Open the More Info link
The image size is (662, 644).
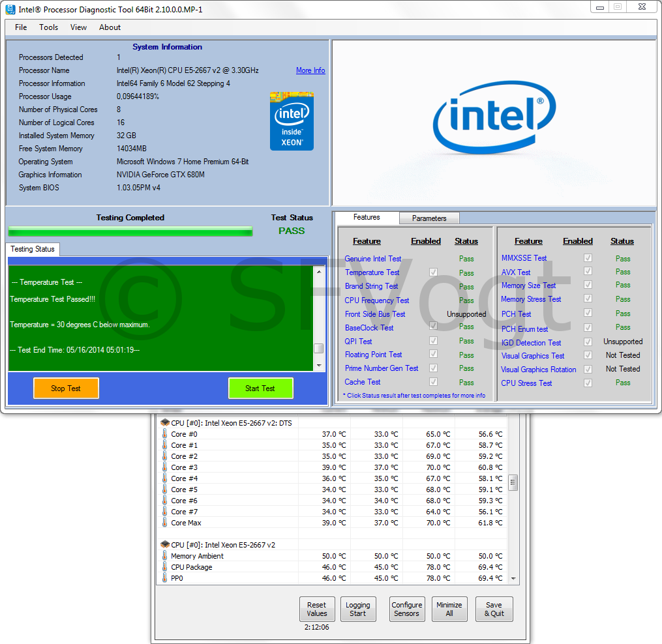(310, 70)
